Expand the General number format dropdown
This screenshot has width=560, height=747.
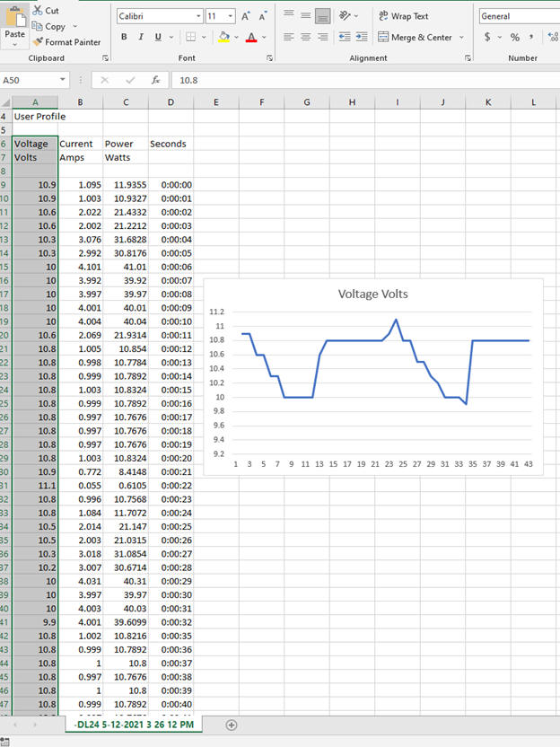[x=518, y=16]
